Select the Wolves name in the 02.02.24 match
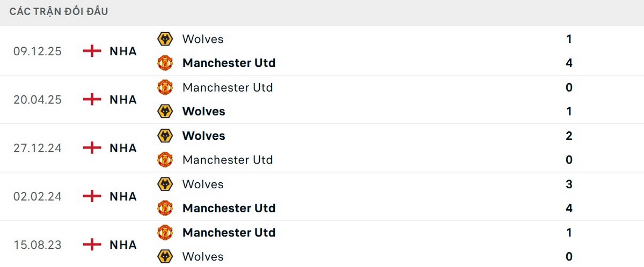Screen dimensions: 644x267 pos(203,184)
